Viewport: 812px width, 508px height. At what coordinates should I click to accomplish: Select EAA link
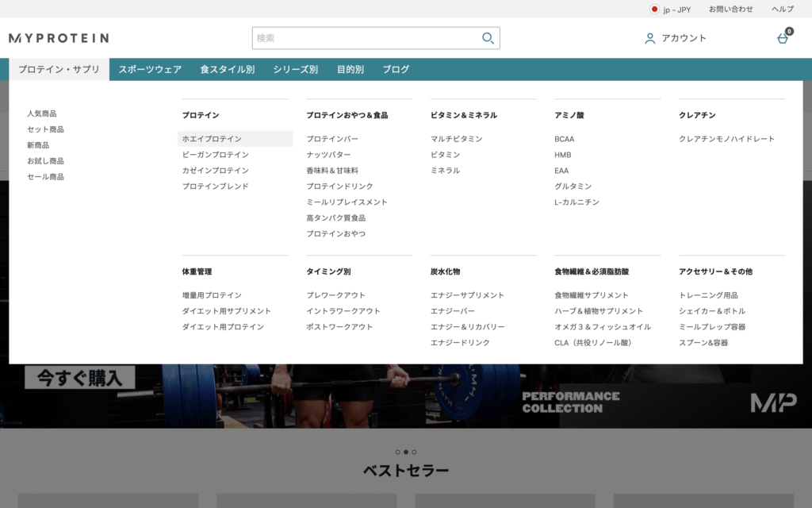(x=561, y=171)
